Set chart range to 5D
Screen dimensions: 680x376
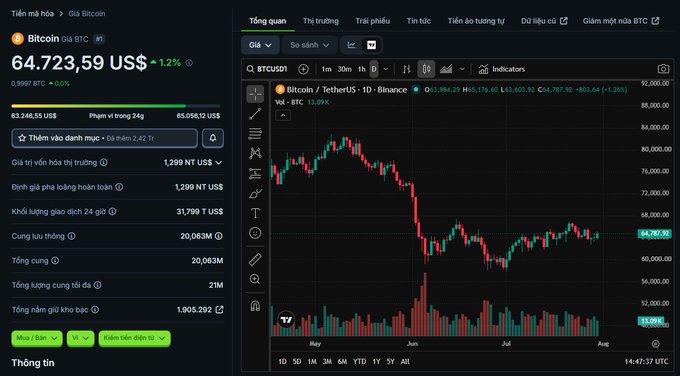tap(297, 361)
